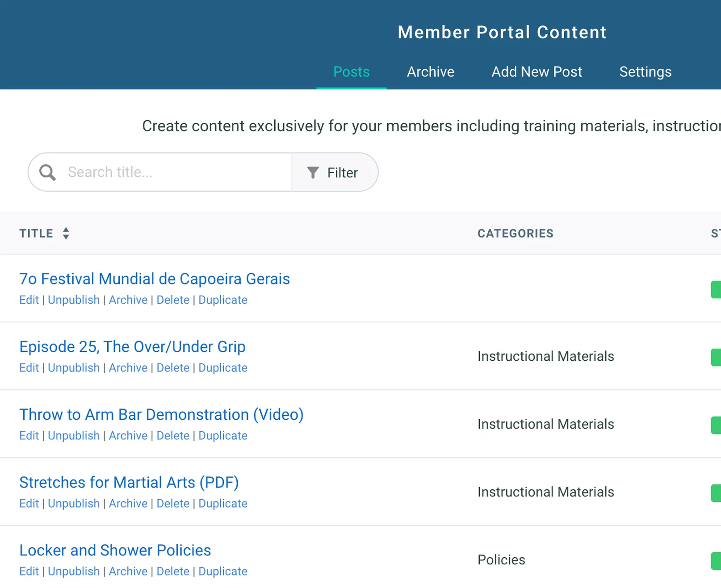Click the Search title input field
This screenshot has width=721, height=588.
click(x=176, y=172)
